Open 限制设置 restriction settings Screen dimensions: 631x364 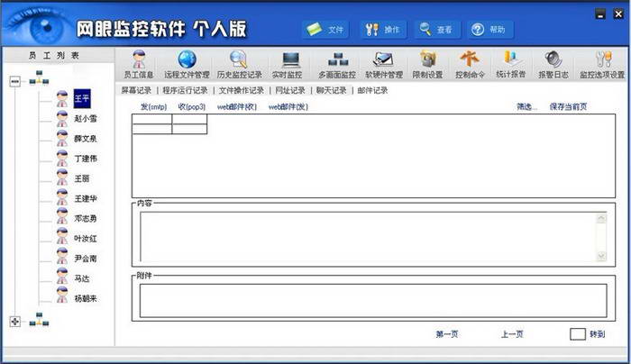[427, 64]
